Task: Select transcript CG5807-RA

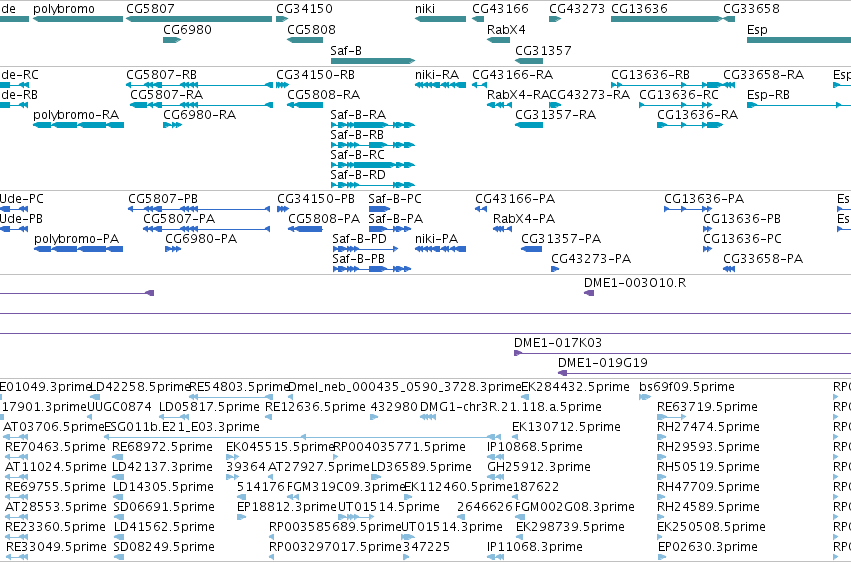Action: 167,94
